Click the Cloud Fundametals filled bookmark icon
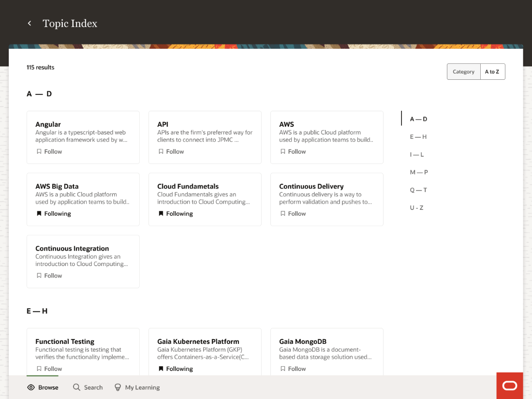532x399 pixels. click(161, 213)
